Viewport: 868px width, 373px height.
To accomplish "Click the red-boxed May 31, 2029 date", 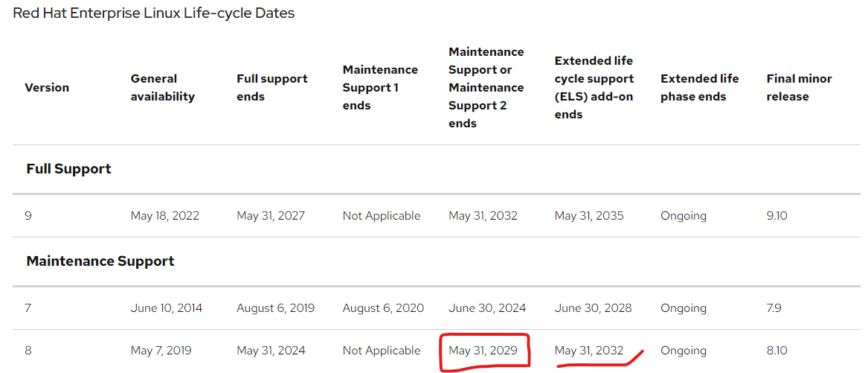I will coord(483,350).
